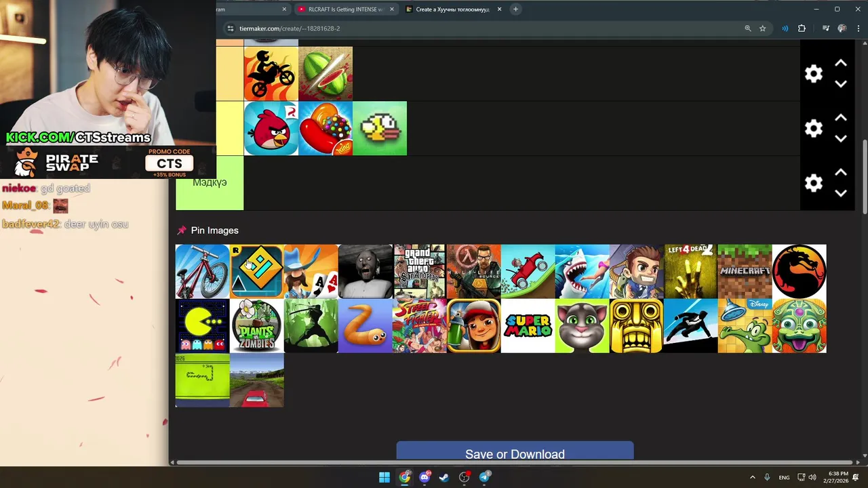Pick the red car racing game image
This screenshot has width=868, height=488.
[256, 380]
